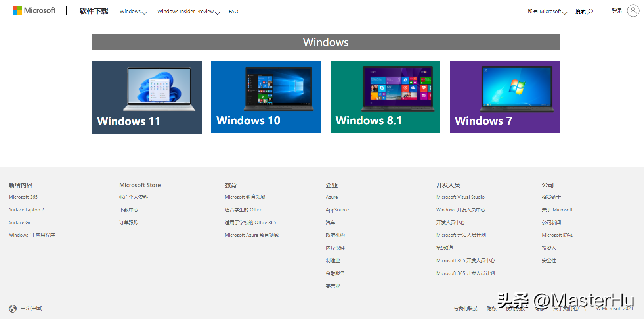Open the 隐私 bottom footer link
The height and width of the screenshot is (319, 644).
point(491,309)
